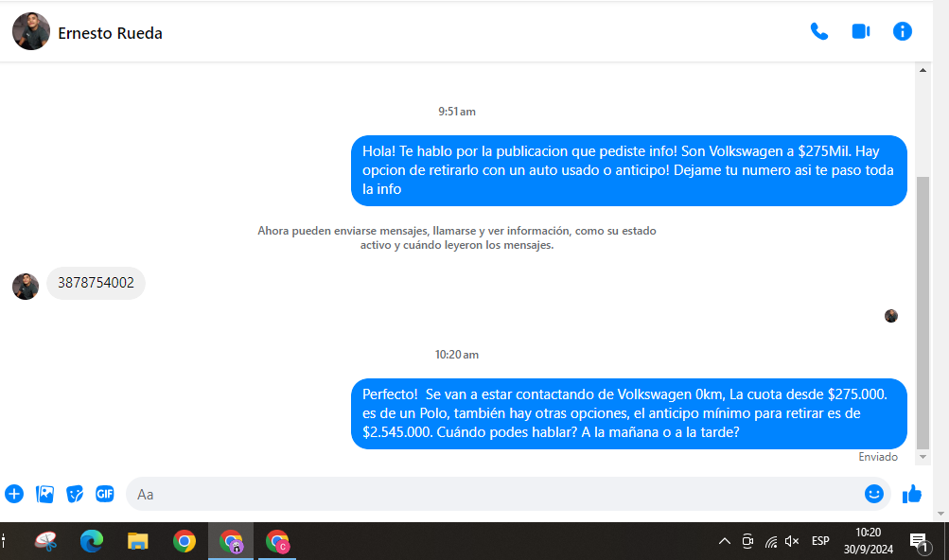The height and width of the screenshot is (560, 949).
Task: Open the conversation information panel
Action: pyautogui.click(x=903, y=32)
